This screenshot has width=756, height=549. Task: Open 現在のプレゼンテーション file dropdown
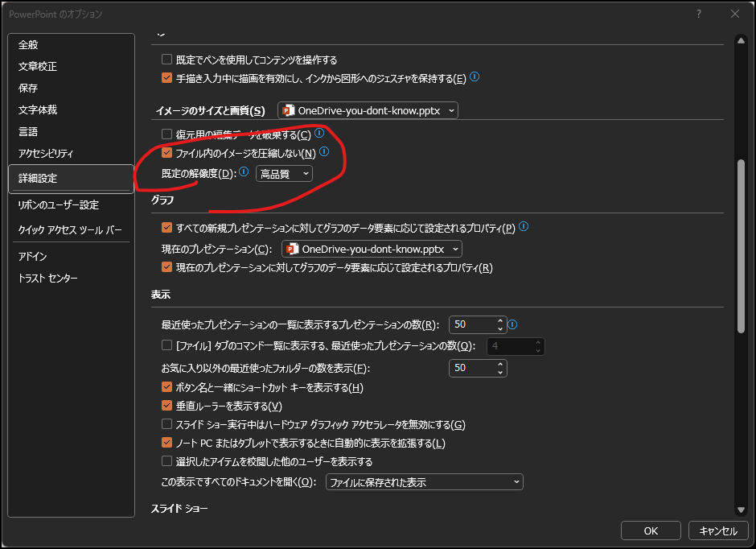[x=372, y=249]
